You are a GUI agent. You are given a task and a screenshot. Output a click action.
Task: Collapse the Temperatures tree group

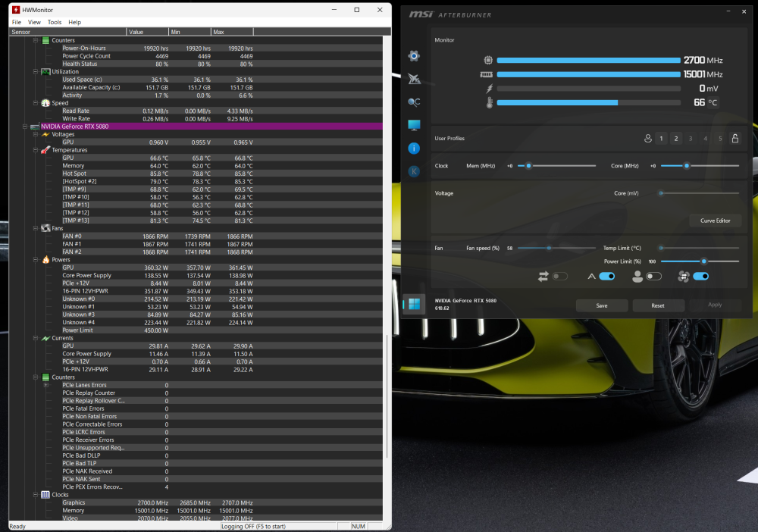pyautogui.click(x=36, y=150)
